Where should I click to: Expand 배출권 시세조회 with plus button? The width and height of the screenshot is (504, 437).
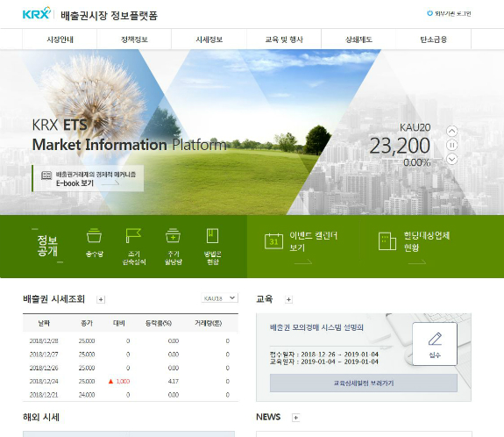tap(101, 299)
